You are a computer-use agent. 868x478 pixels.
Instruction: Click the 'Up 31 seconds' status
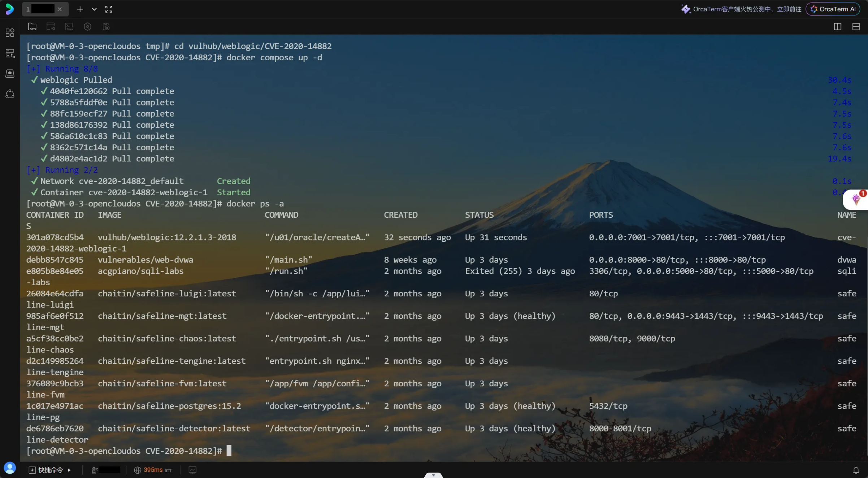point(496,237)
